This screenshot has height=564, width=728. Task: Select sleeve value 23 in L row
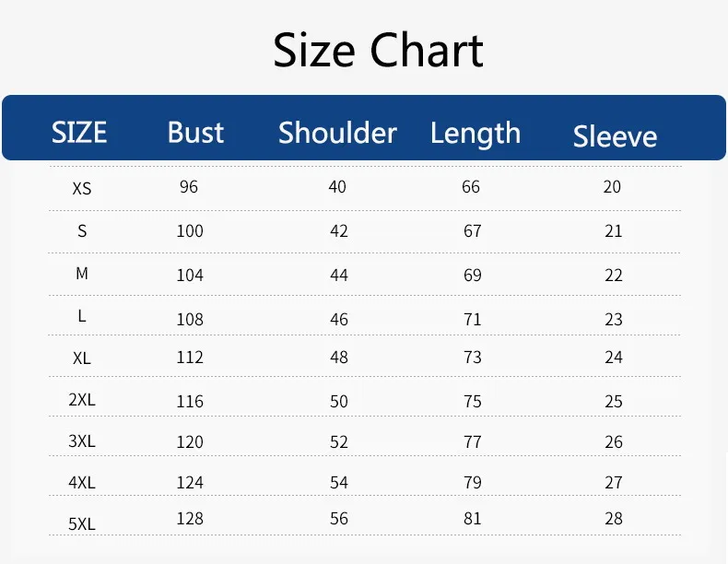(614, 319)
